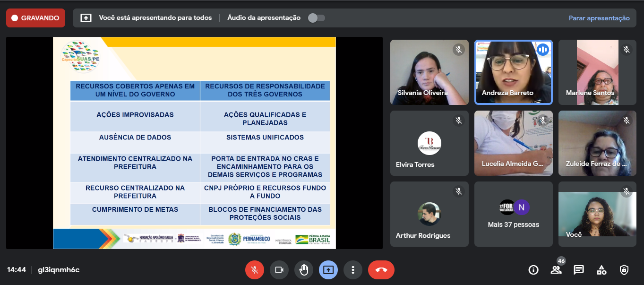
Task: Click the GRAVANDO recording indicator
Action: click(35, 18)
